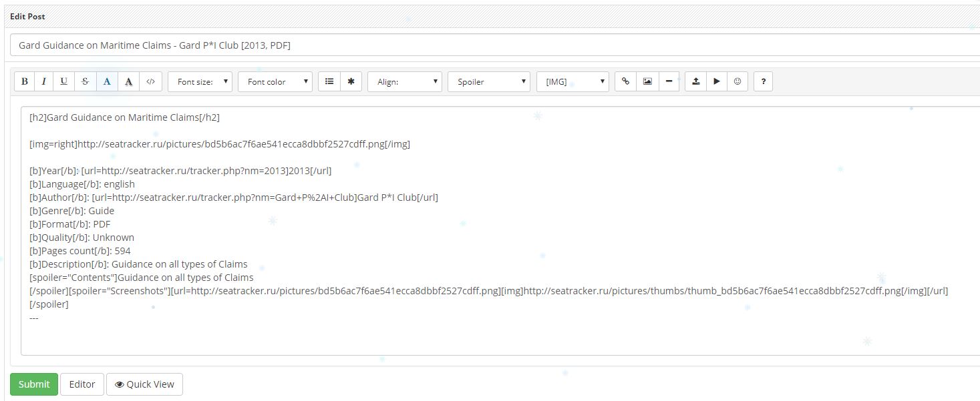
Task: Toggle italic formatting button
Action: tap(44, 81)
